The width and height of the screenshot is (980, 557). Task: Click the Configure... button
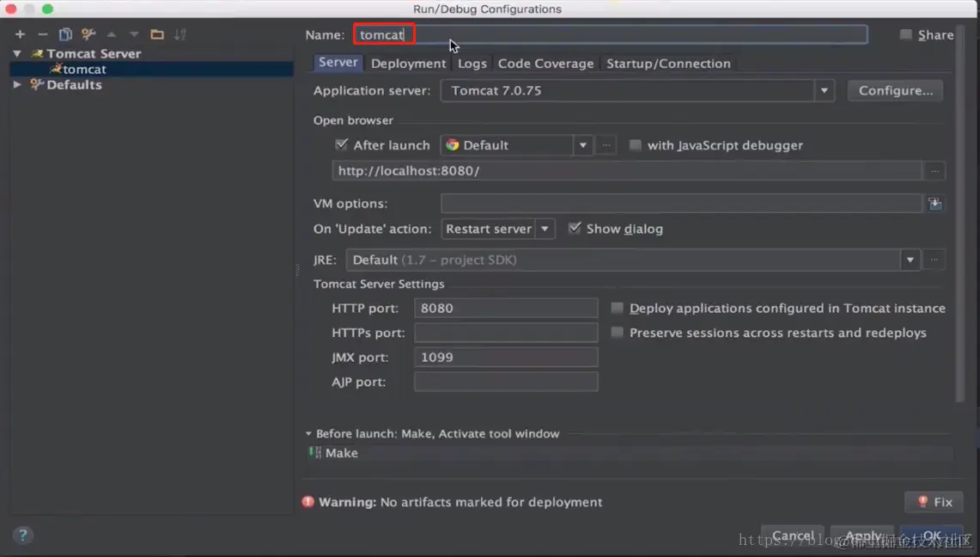(895, 90)
